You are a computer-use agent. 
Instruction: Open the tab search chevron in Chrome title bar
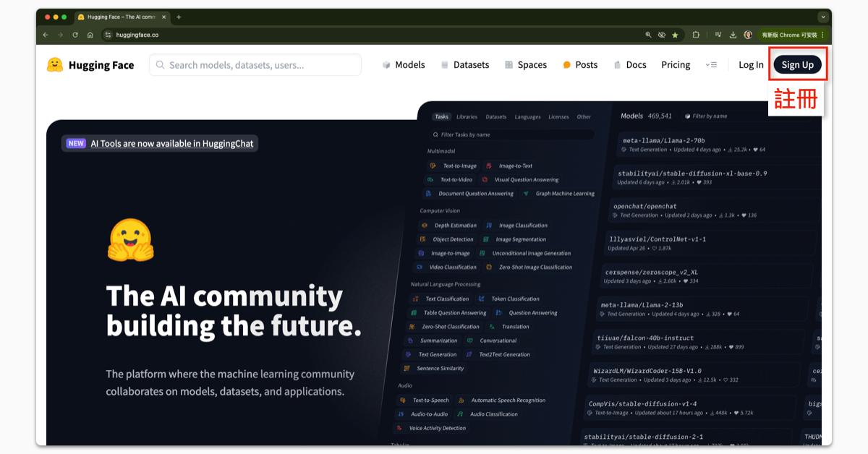823,17
